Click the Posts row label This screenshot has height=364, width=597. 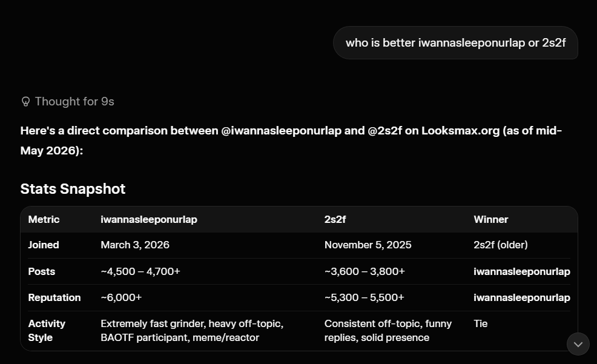tap(42, 271)
